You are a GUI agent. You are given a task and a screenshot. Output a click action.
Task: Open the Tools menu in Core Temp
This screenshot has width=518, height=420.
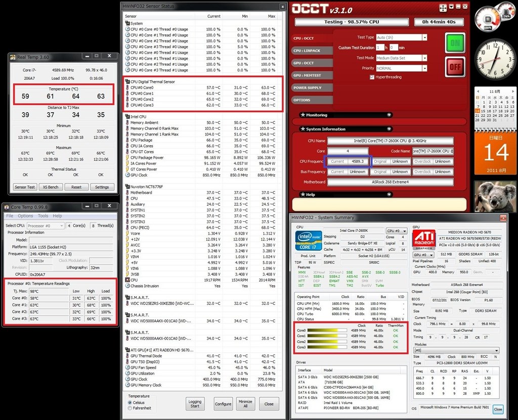point(43,216)
